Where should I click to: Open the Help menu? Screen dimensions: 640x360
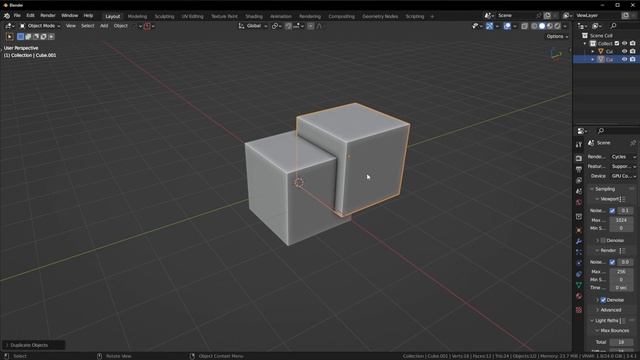[x=88, y=16]
